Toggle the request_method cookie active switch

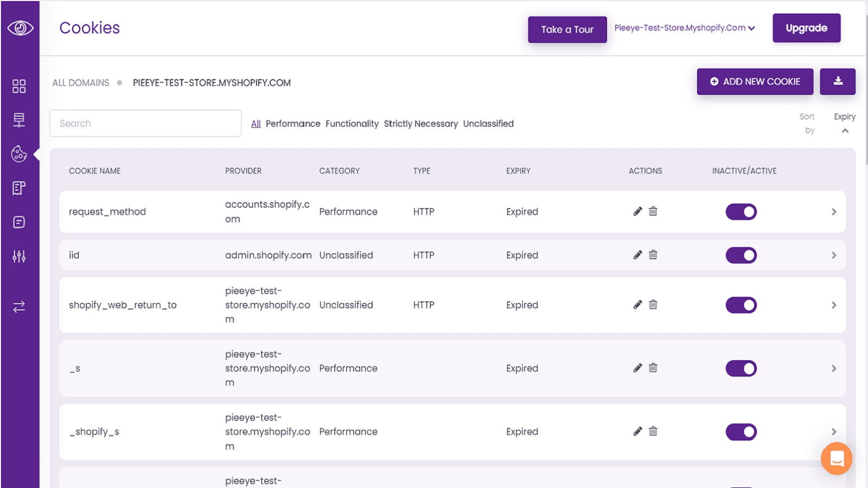[x=741, y=212]
